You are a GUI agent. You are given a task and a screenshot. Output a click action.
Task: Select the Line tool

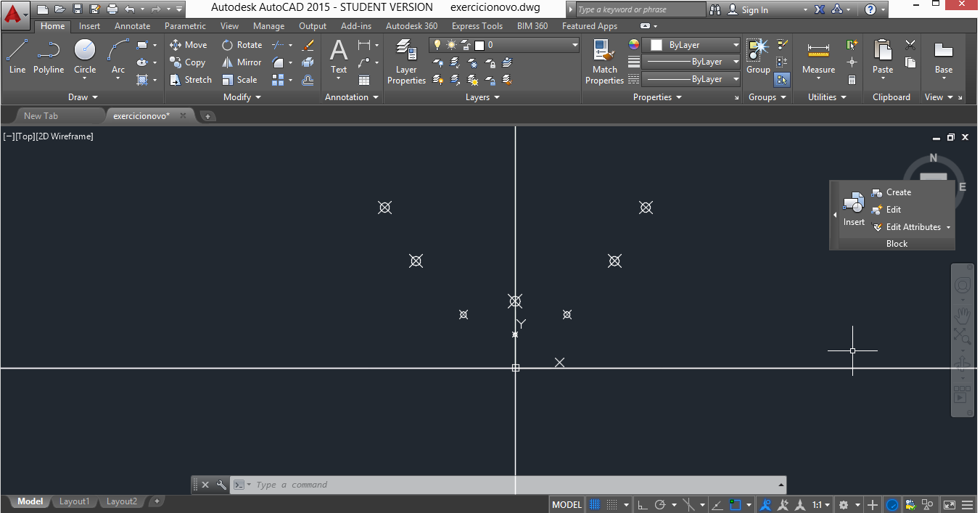(17, 57)
